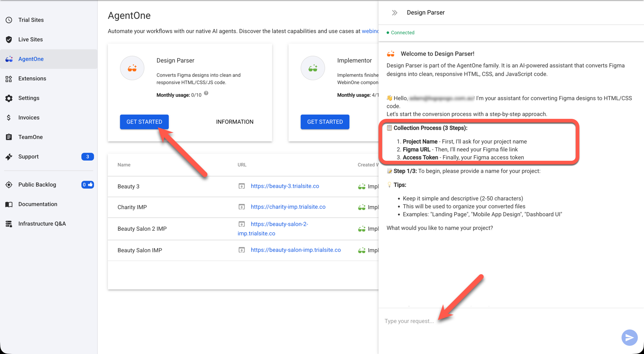Click the Extensions grid icon
The image size is (644, 354).
[9, 79]
